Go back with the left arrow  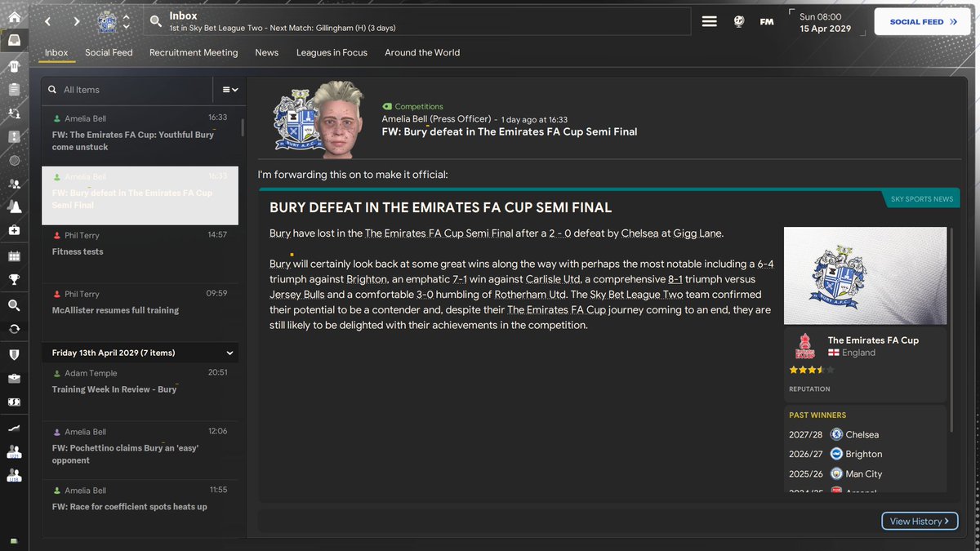click(x=47, y=22)
